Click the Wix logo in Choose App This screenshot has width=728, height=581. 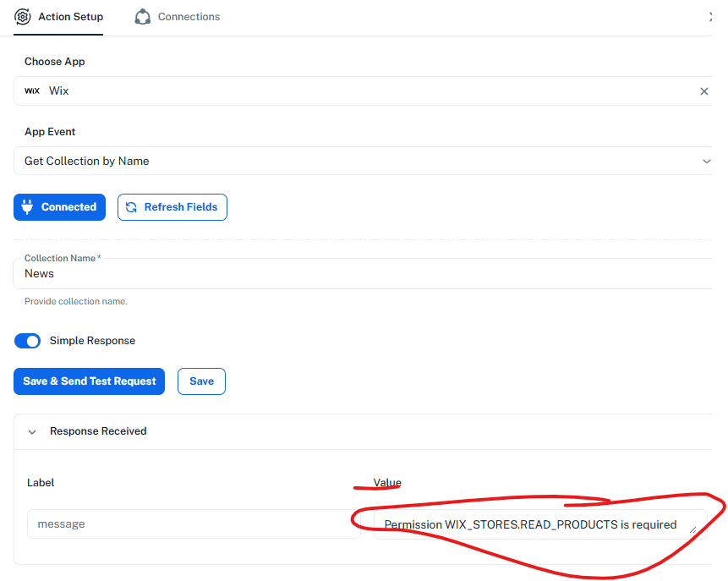coord(32,91)
